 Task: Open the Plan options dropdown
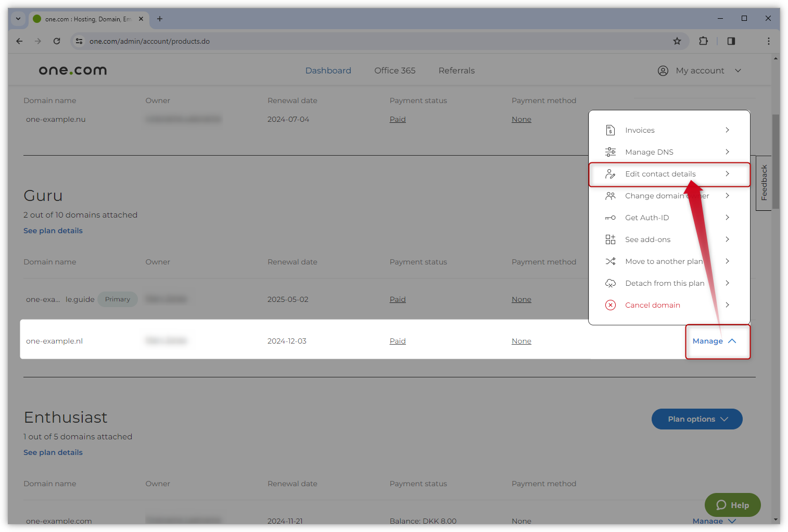(x=697, y=419)
